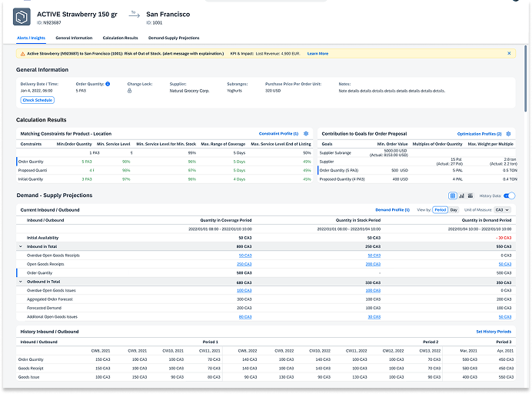Click the Change Lock padlock icon

[x=129, y=91]
